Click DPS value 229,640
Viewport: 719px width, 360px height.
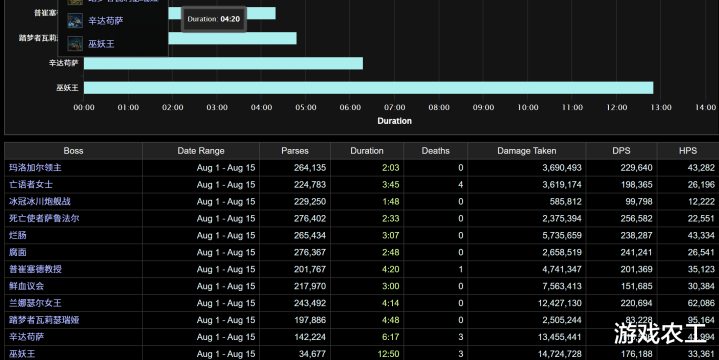(x=636, y=168)
